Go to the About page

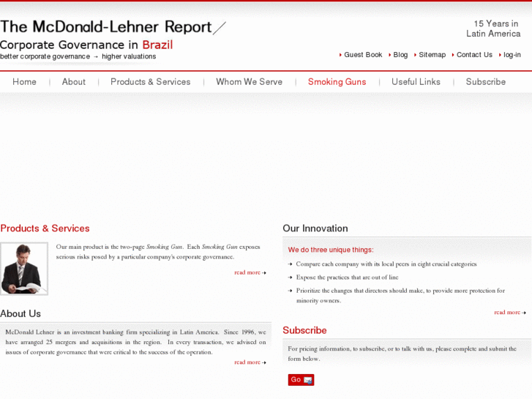click(74, 82)
